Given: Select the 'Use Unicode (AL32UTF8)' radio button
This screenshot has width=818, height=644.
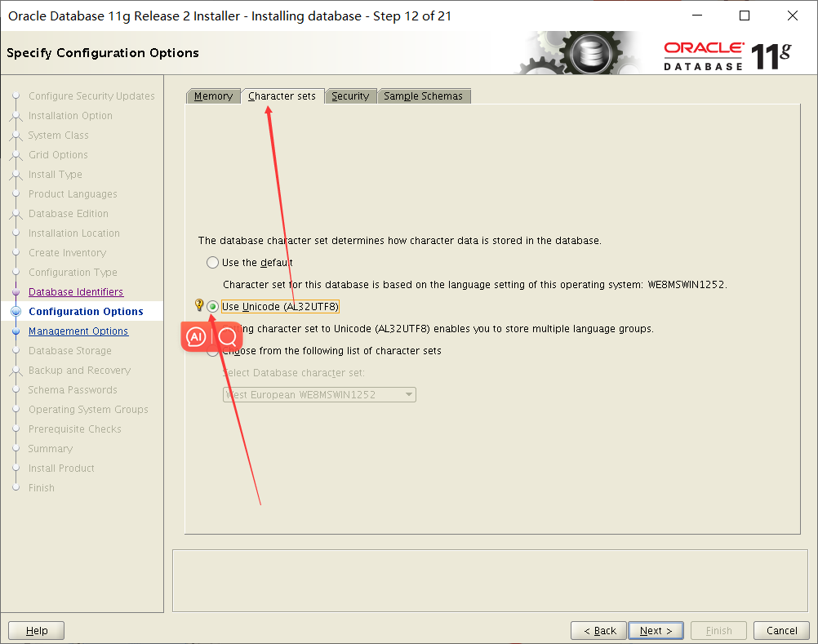Looking at the screenshot, I should [x=212, y=307].
